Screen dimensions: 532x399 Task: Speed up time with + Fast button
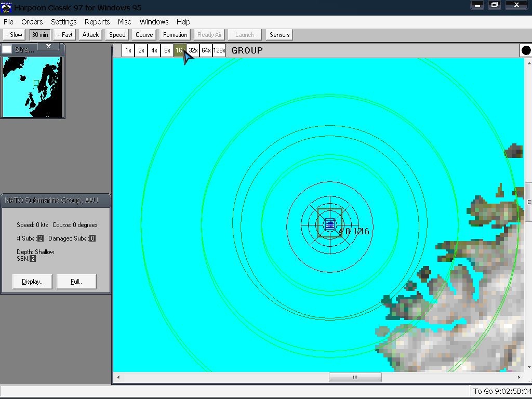pyautogui.click(x=65, y=35)
